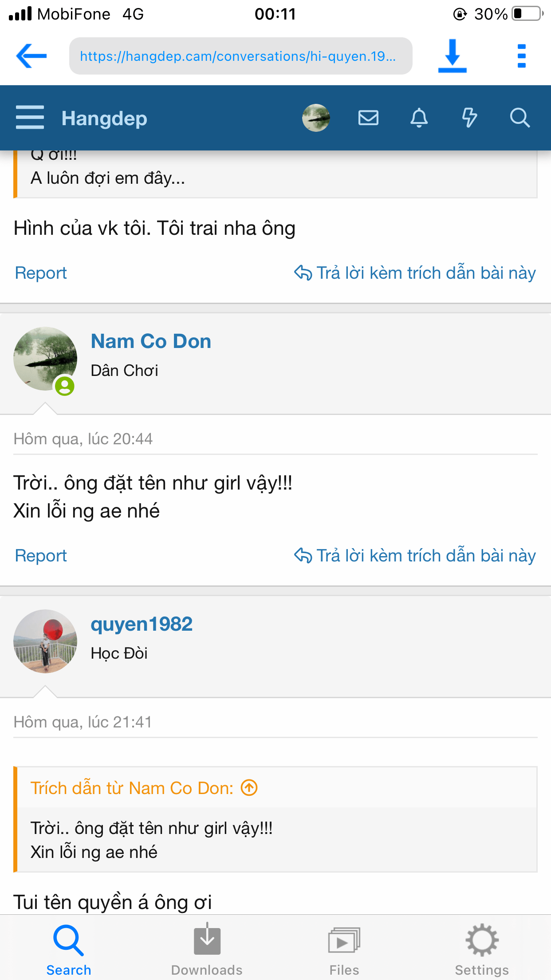The width and height of the screenshot is (551, 980).
Task: Open the Nam Co Don profile name
Action: pos(151,341)
